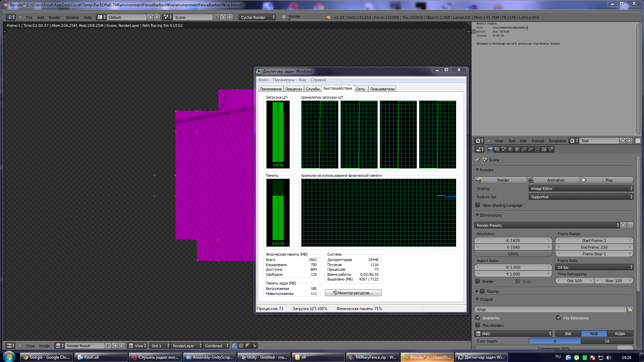Open the World properties tab icon
Screen dimensions: 644x362
point(510,150)
